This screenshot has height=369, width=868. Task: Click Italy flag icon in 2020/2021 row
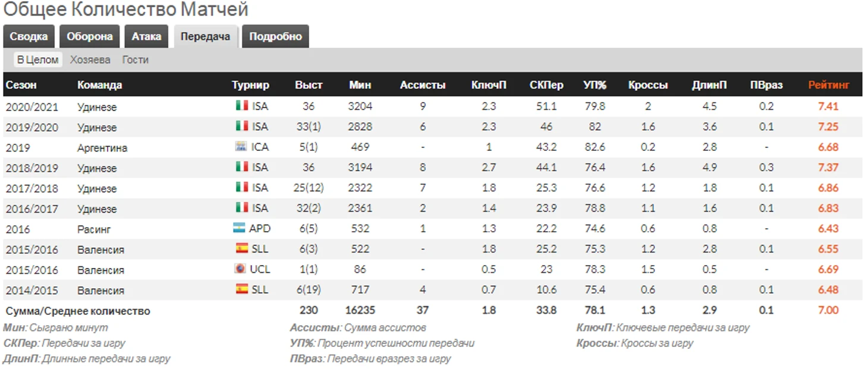pyautogui.click(x=241, y=106)
